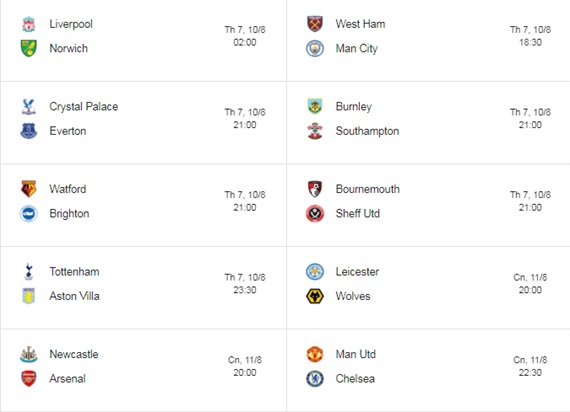Click the West Ham crest icon
Screen dimensions: 570x412
tap(315, 24)
